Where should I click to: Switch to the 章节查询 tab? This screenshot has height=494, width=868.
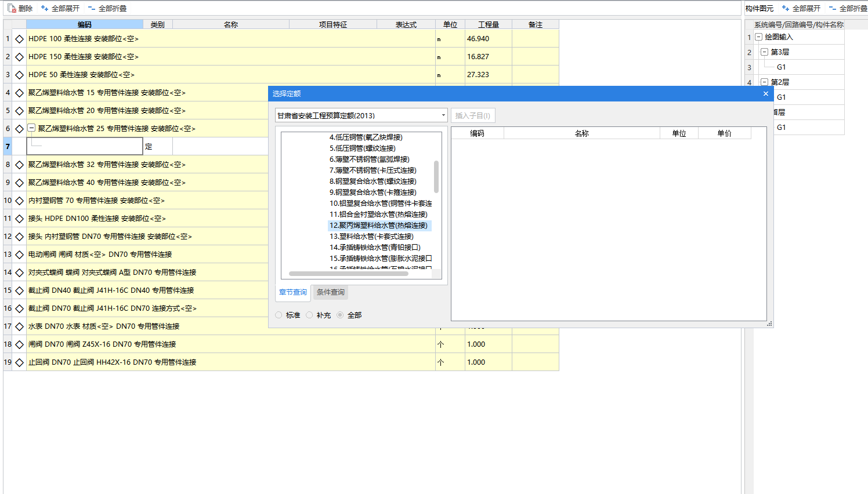point(293,292)
